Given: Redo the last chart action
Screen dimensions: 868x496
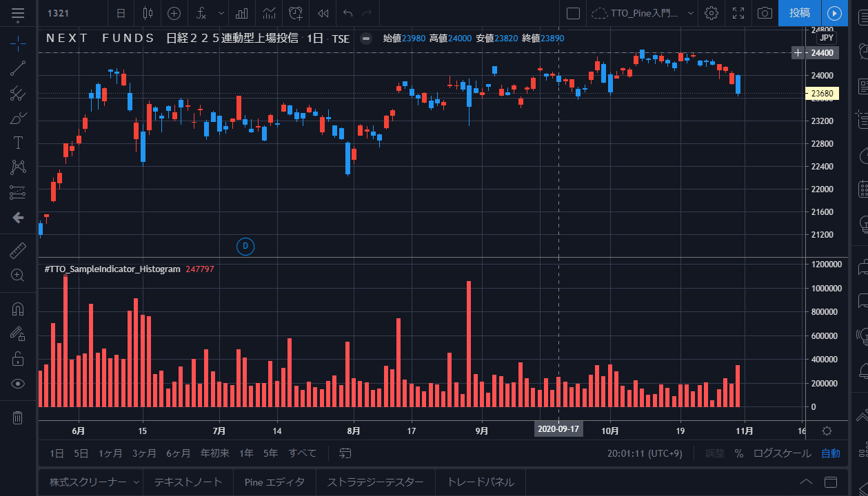Looking at the screenshot, I should (x=367, y=13).
